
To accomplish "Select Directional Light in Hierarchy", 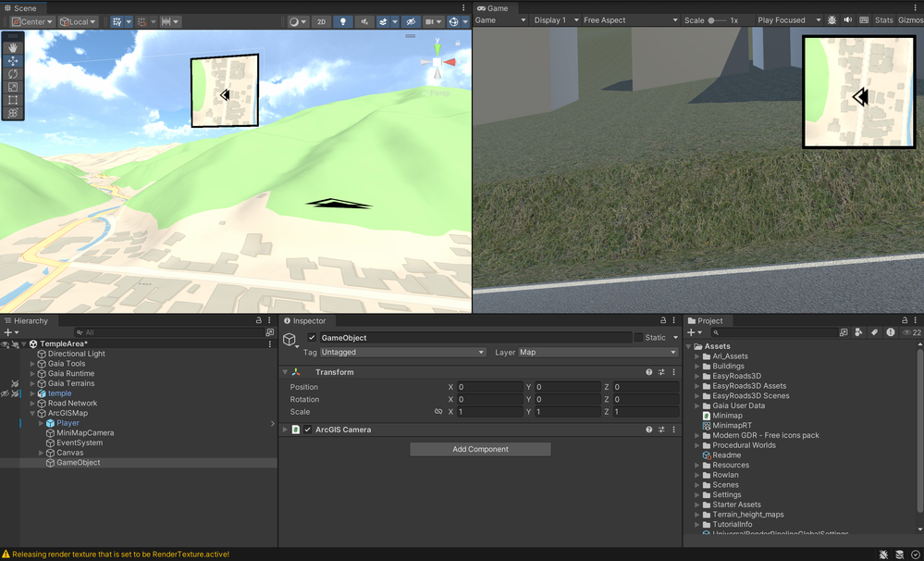I will (76, 354).
